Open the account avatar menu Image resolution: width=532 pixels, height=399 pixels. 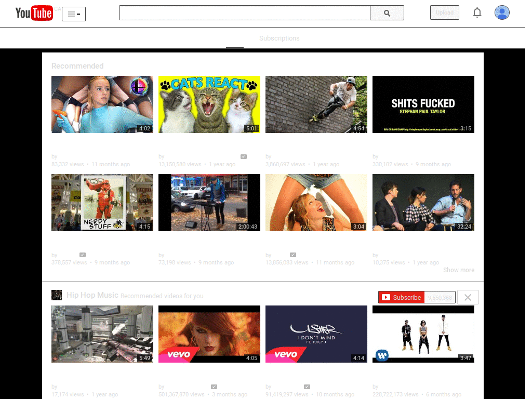502,12
